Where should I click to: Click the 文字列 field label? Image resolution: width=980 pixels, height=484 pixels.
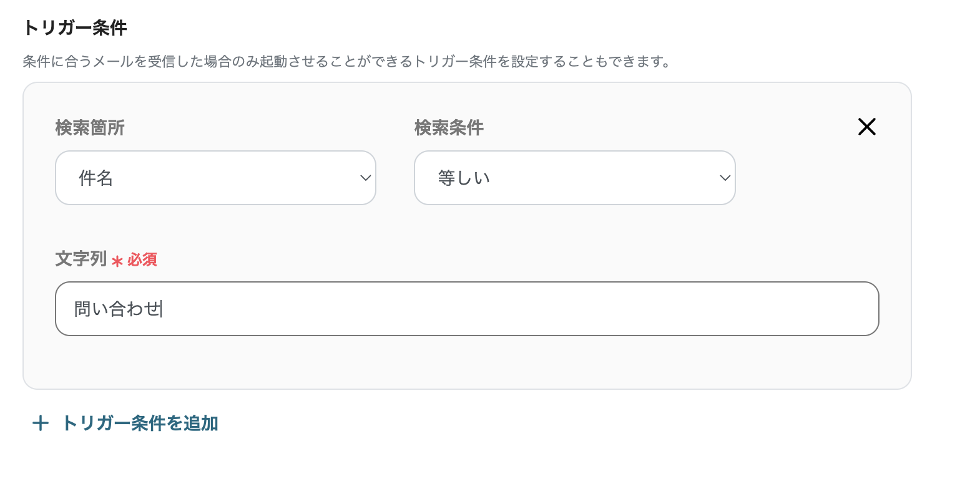[81, 259]
